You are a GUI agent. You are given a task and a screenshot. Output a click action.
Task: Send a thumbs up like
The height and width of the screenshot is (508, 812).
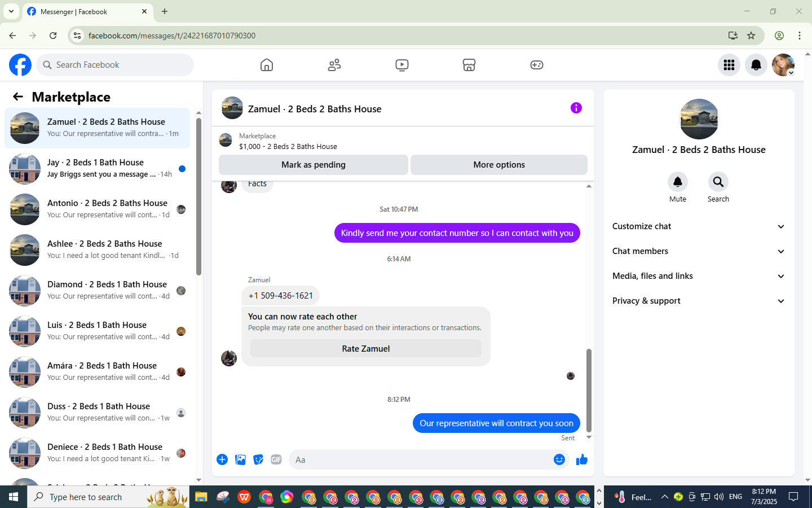582,459
